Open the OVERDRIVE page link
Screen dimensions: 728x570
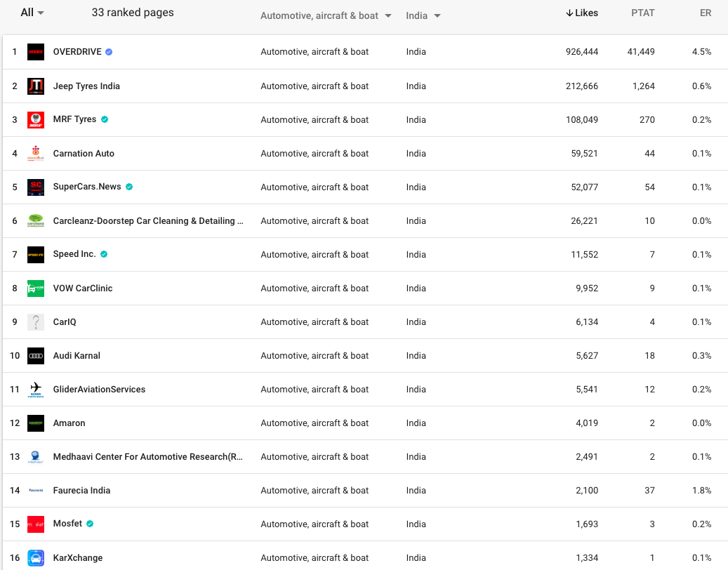pos(77,51)
